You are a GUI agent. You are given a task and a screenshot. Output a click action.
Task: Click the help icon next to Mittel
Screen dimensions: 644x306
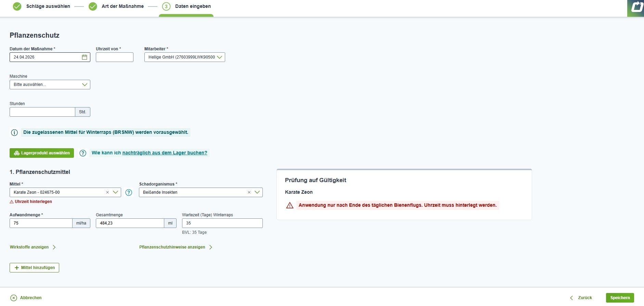(129, 192)
